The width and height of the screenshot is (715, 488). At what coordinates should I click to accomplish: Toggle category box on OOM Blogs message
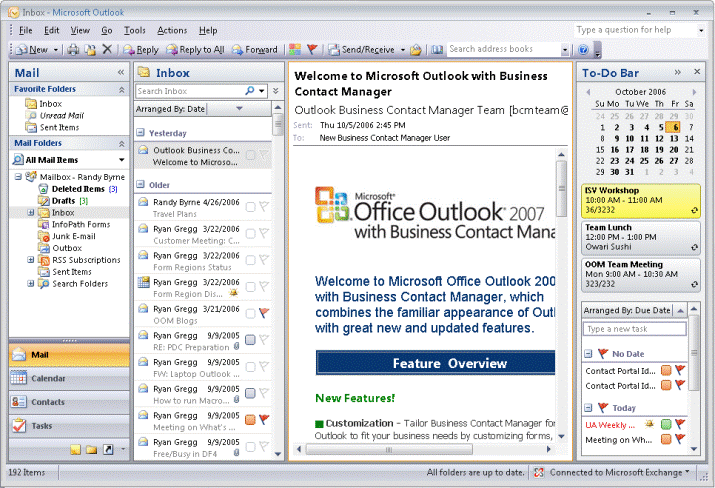tap(250, 313)
